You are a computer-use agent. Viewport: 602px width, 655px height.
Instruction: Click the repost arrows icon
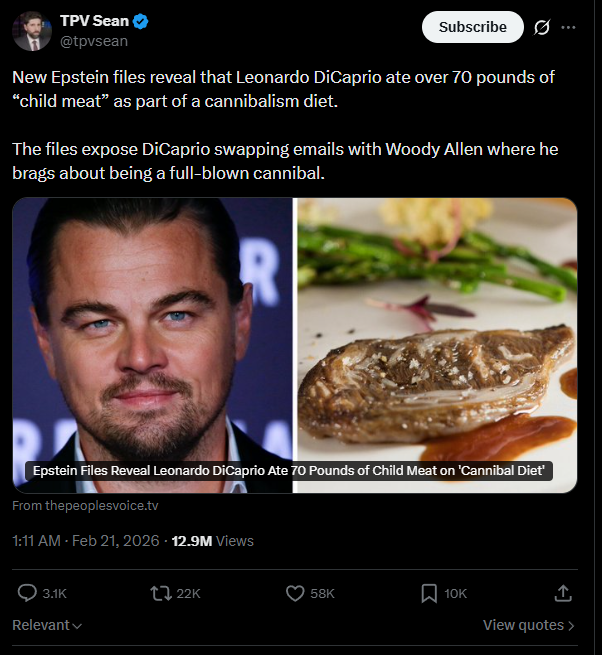tap(161, 593)
